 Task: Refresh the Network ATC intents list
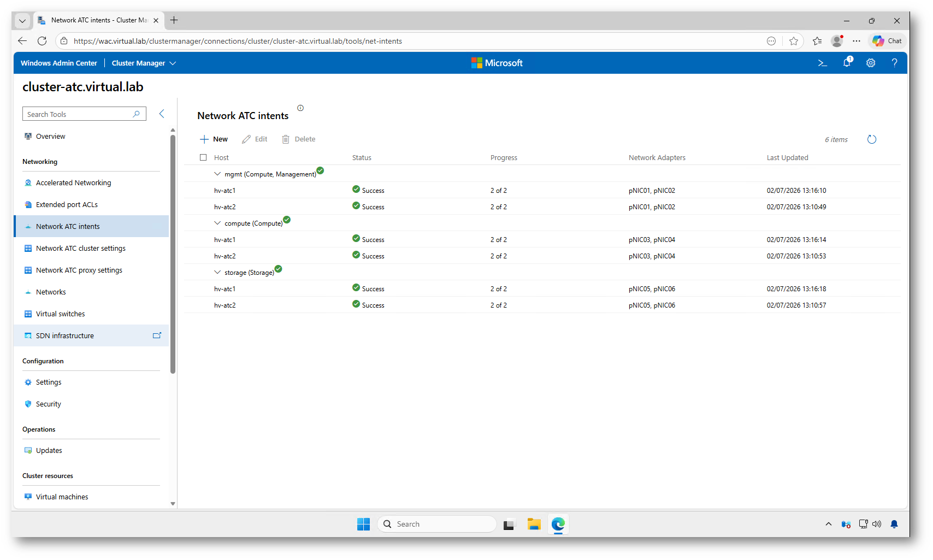(872, 139)
